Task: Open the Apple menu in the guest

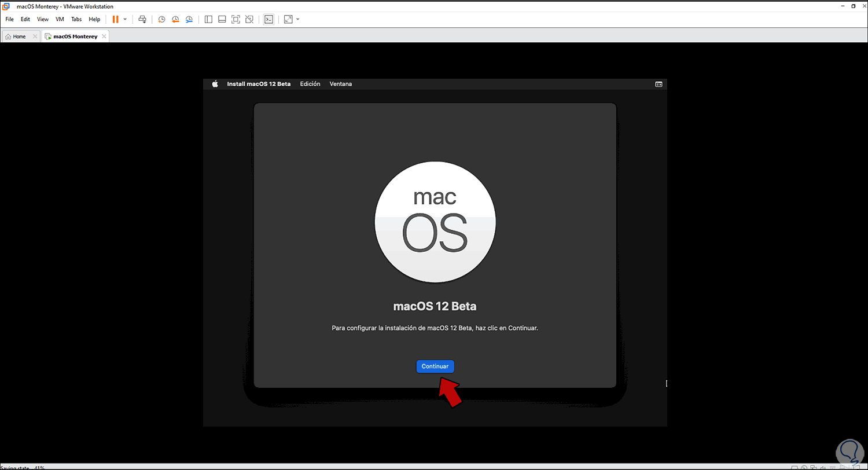Action: [x=215, y=84]
